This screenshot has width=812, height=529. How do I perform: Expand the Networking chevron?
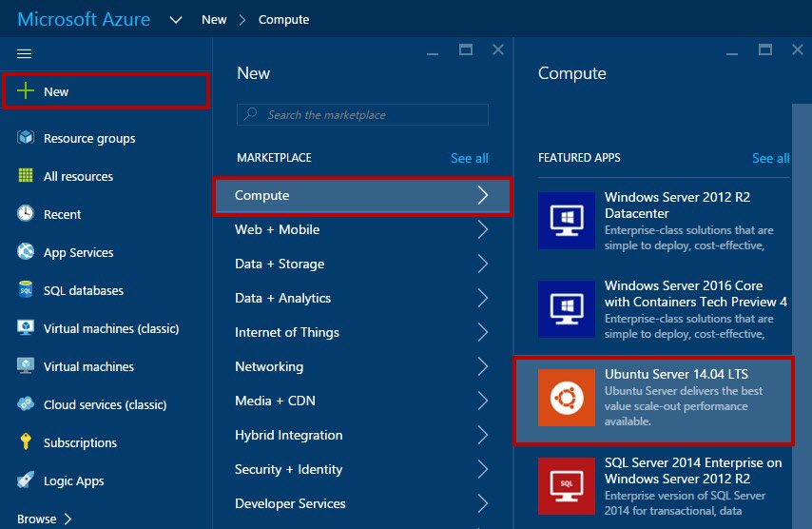pos(483,366)
